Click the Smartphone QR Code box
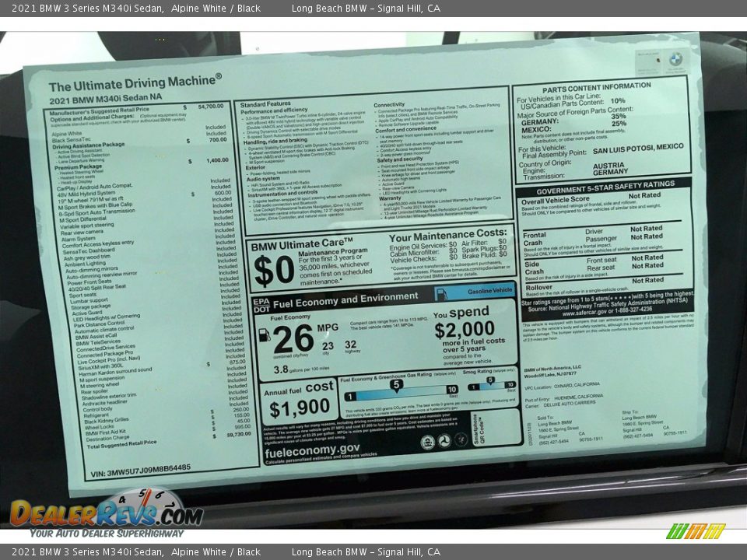The width and height of the screenshot is (747, 560). point(496,427)
